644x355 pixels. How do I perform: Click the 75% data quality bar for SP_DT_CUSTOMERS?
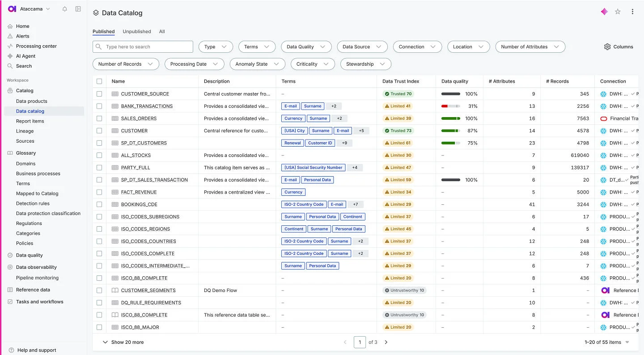(451, 143)
